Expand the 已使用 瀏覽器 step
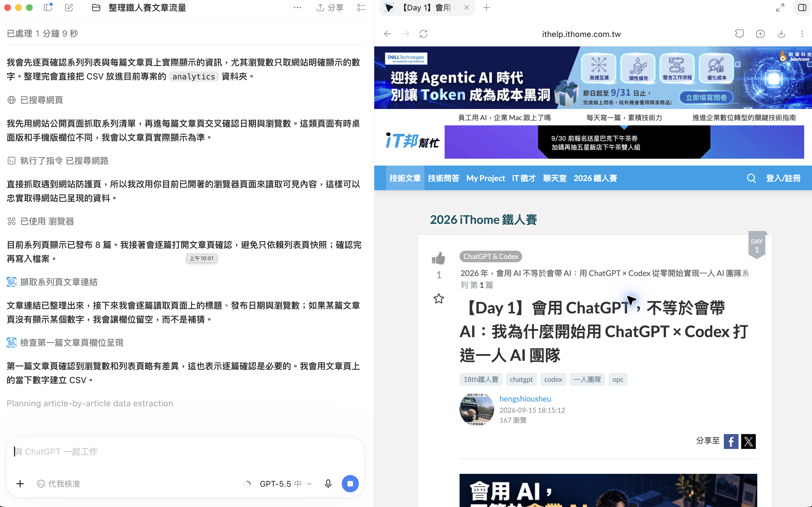 point(41,221)
